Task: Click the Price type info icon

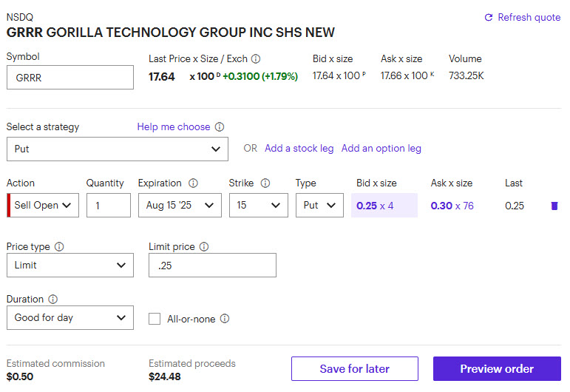Action: pos(59,247)
